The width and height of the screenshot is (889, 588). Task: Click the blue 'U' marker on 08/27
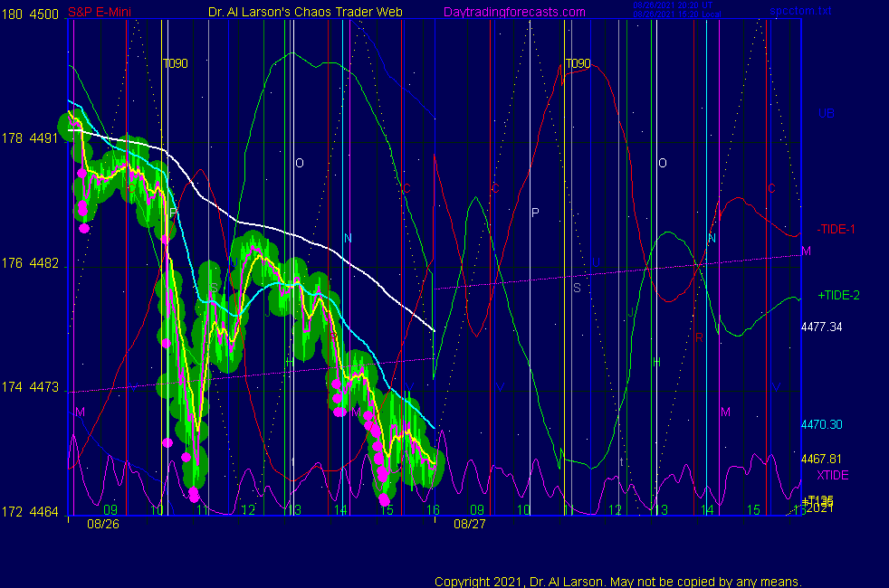pyautogui.click(x=596, y=263)
